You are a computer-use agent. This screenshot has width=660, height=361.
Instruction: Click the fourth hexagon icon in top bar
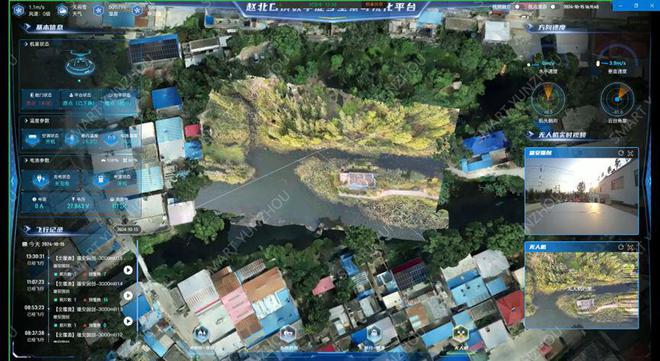(x=137, y=10)
